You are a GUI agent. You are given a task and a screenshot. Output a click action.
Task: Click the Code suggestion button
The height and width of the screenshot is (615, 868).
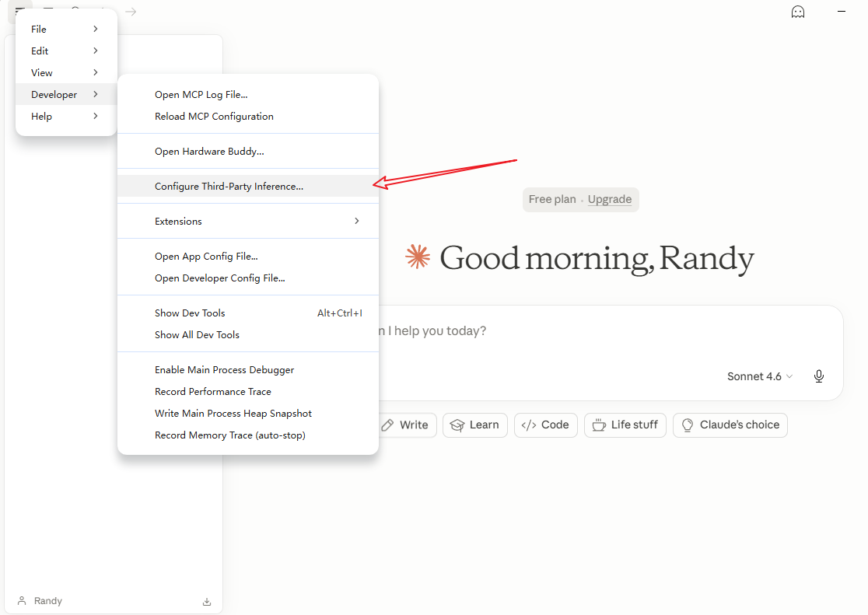click(546, 425)
